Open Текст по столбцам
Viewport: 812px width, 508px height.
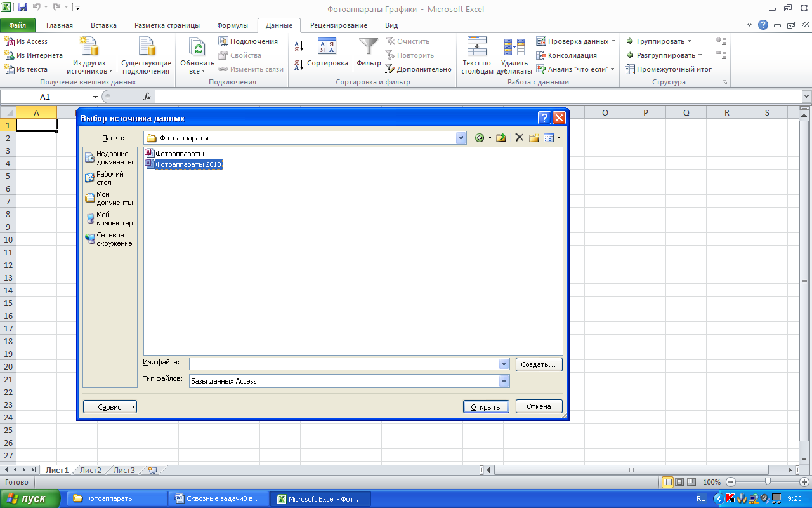[x=477, y=56]
